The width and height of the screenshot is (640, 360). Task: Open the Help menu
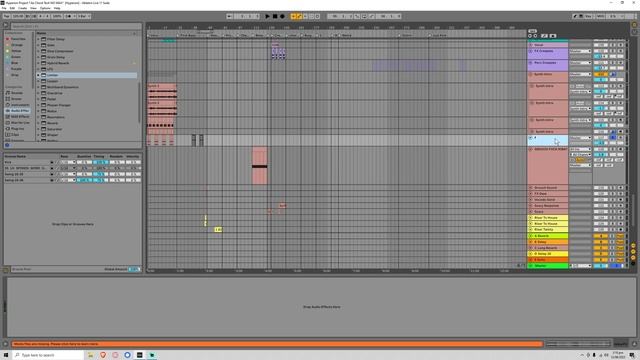tap(57, 8)
